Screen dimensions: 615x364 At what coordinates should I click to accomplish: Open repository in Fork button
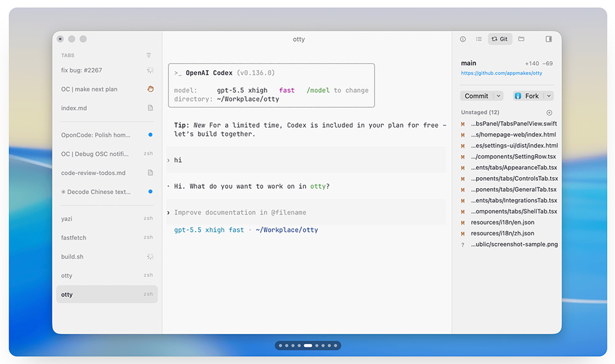tap(528, 96)
